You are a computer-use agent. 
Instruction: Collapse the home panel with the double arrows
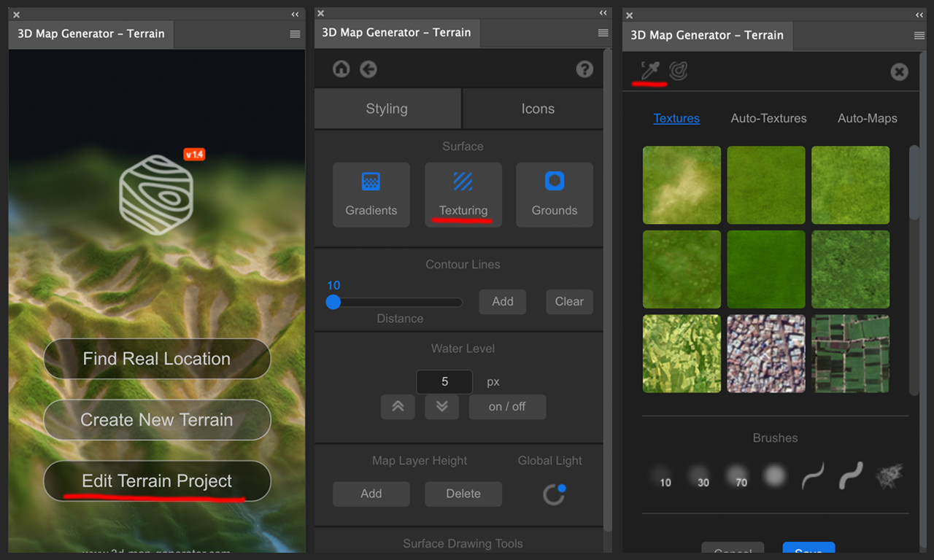pos(295,15)
